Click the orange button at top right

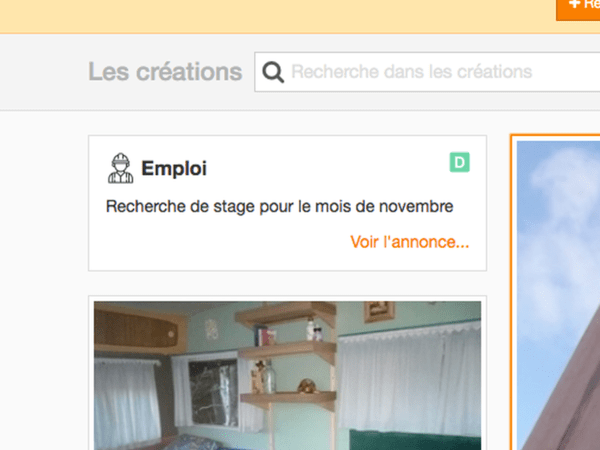580,6
